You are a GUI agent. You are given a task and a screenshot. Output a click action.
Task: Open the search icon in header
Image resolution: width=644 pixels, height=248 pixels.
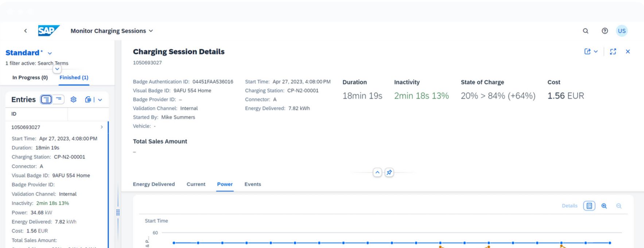586,31
